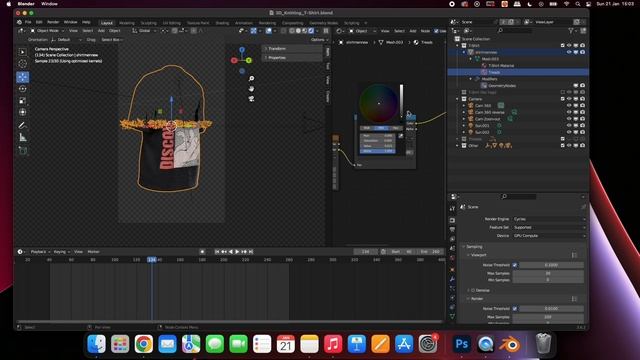This screenshot has height=360, width=640.
Task: Toggle visibility eye for Cam 360
Action: click(569, 105)
